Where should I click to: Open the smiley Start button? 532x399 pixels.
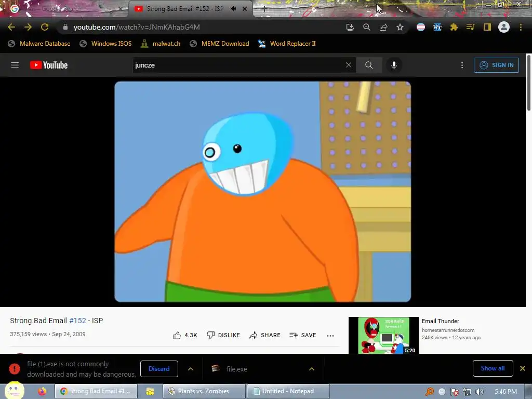(x=14, y=391)
